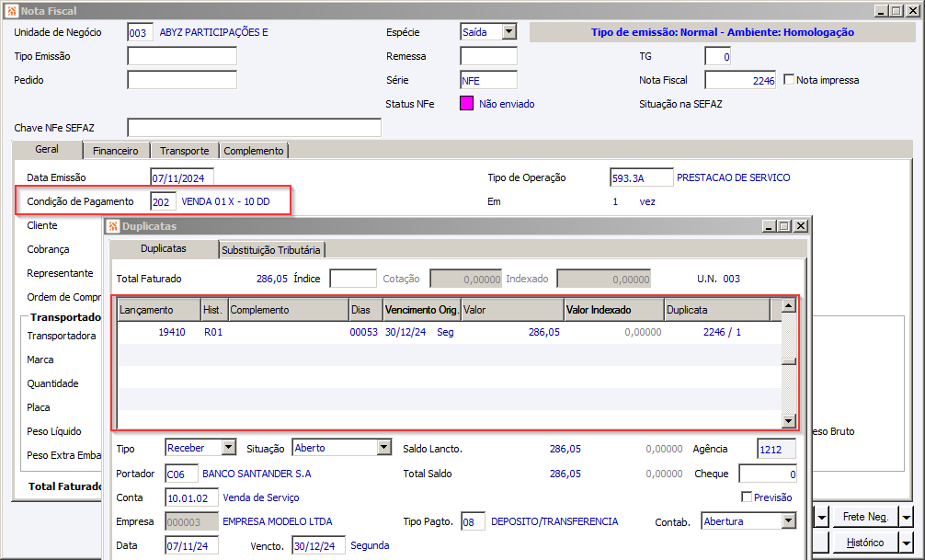Click the BANCO SANTANDER S.A text

[257, 474]
